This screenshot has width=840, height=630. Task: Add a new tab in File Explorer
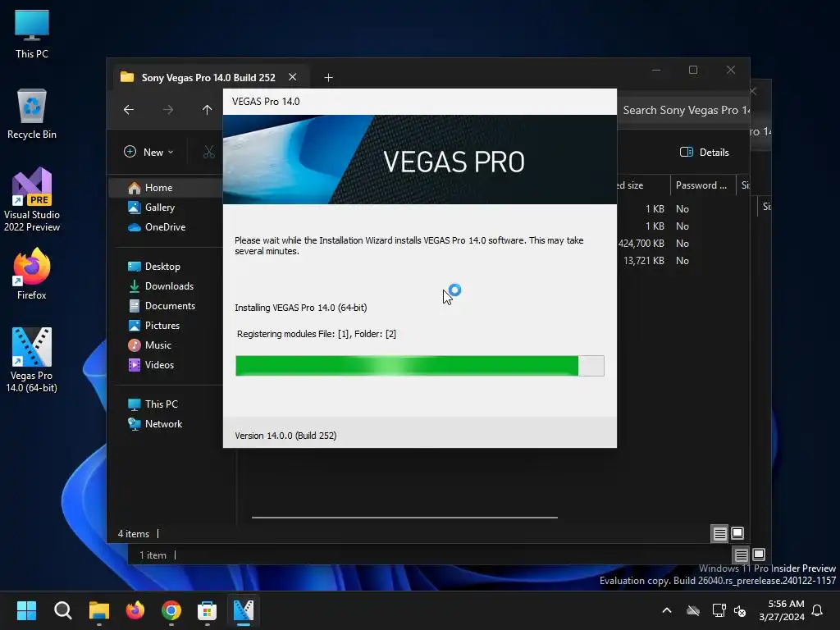click(328, 78)
